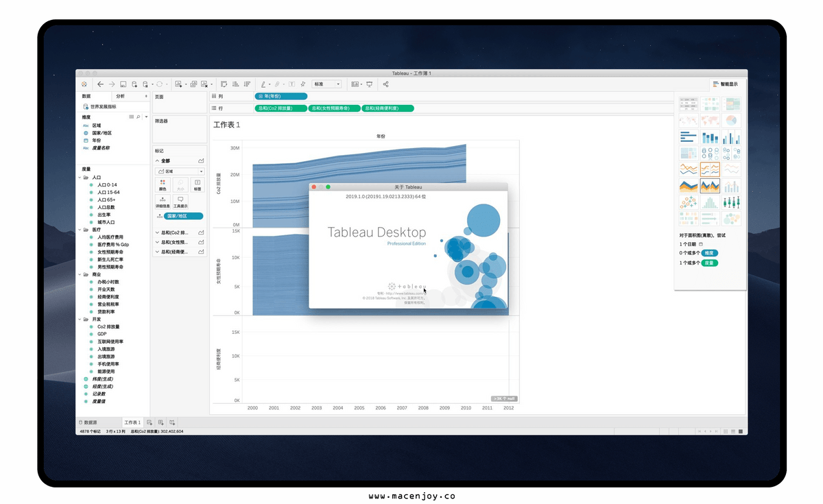The width and height of the screenshot is (823, 504).
Task: Click the presentation mode icon
Action: pos(369,84)
